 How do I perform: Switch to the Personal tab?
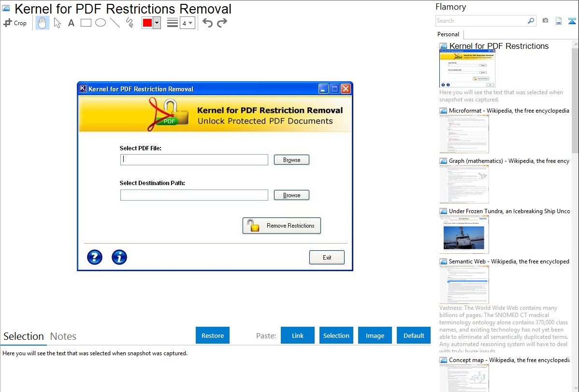tap(448, 34)
